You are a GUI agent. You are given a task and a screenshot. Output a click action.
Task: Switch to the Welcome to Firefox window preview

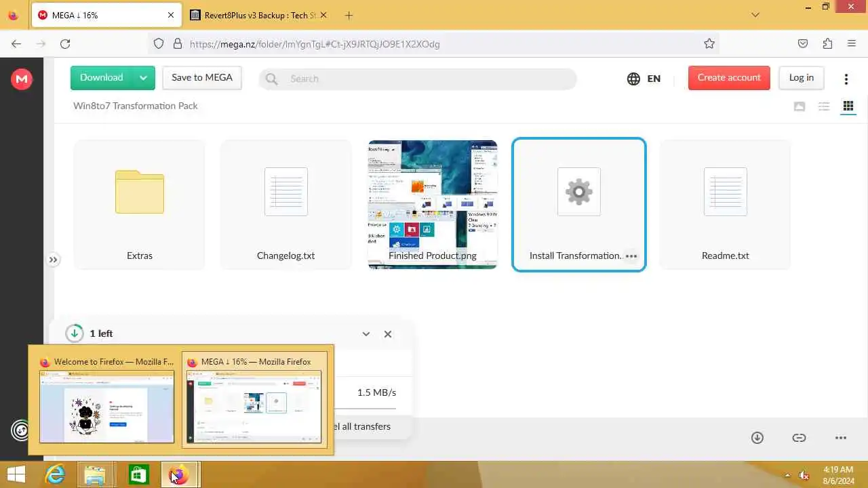pos(106,400)
